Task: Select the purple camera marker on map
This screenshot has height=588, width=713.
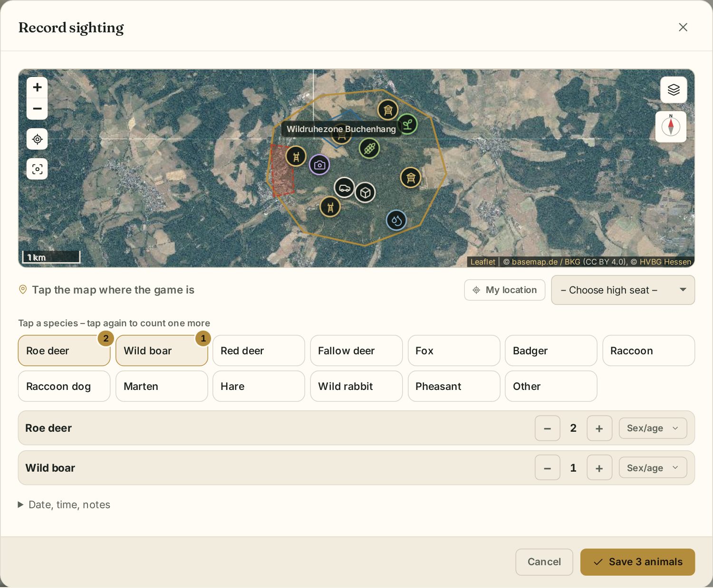Action: point(319,165)
